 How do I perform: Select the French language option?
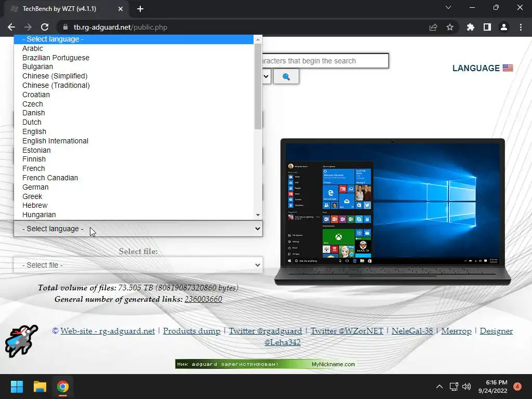(134, 168)
